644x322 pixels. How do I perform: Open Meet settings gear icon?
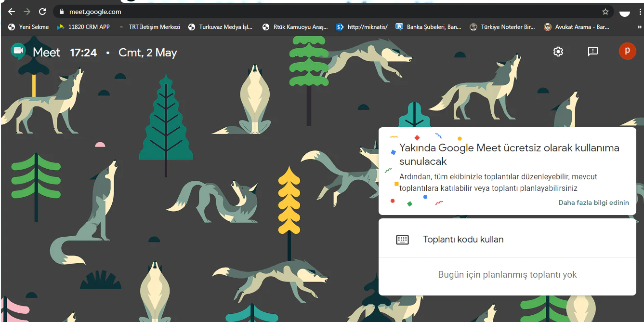point(558,52)
